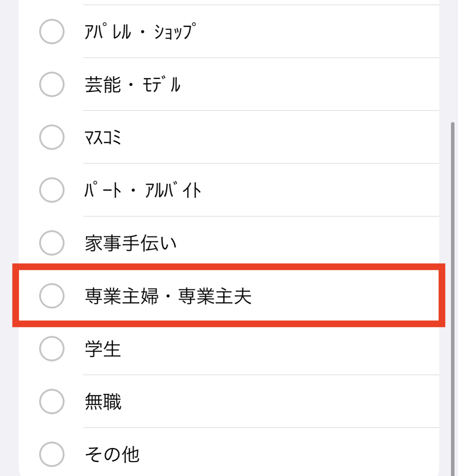Click the vertical scrollbar thumb
The image size is (458, 476).
[453, 297]
